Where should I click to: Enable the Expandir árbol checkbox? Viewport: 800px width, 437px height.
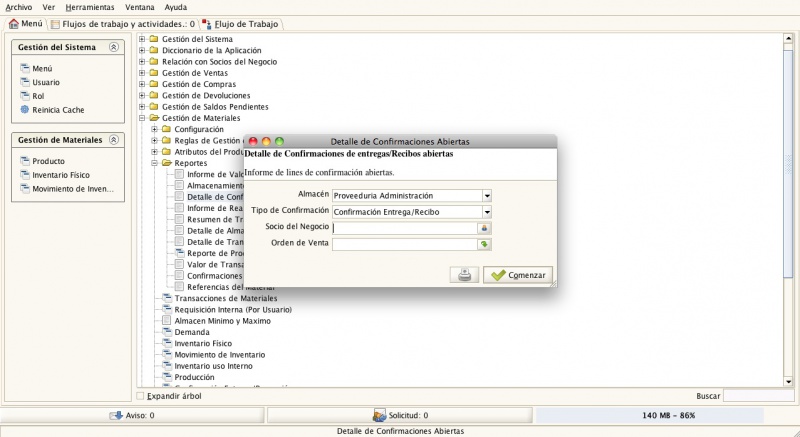pyautogui.click(x=140, y=396)
